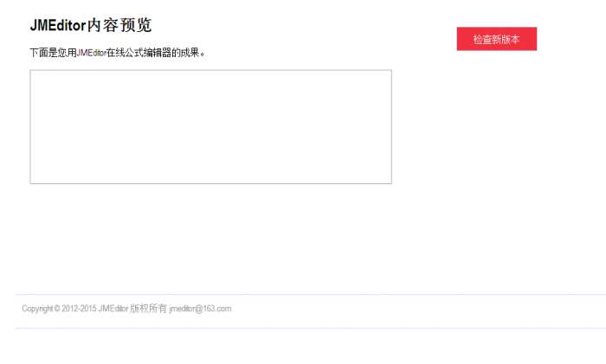Click the JMEditor word in page heading
This screenshot has height=364, width=606.
click(x=58, y=25)
